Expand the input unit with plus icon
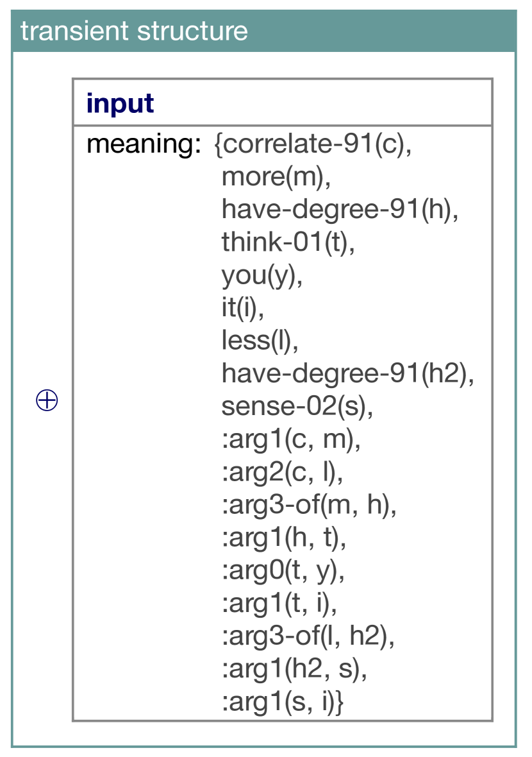 (47, 400)
